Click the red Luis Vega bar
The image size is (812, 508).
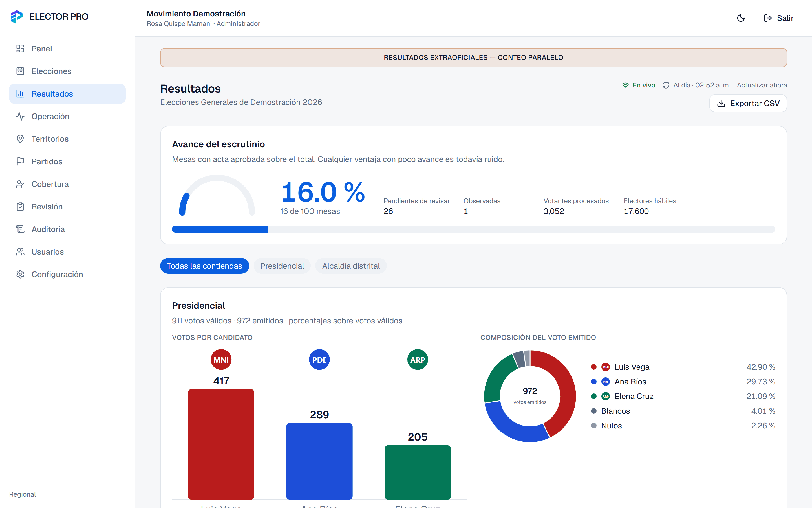click(221, 444)
